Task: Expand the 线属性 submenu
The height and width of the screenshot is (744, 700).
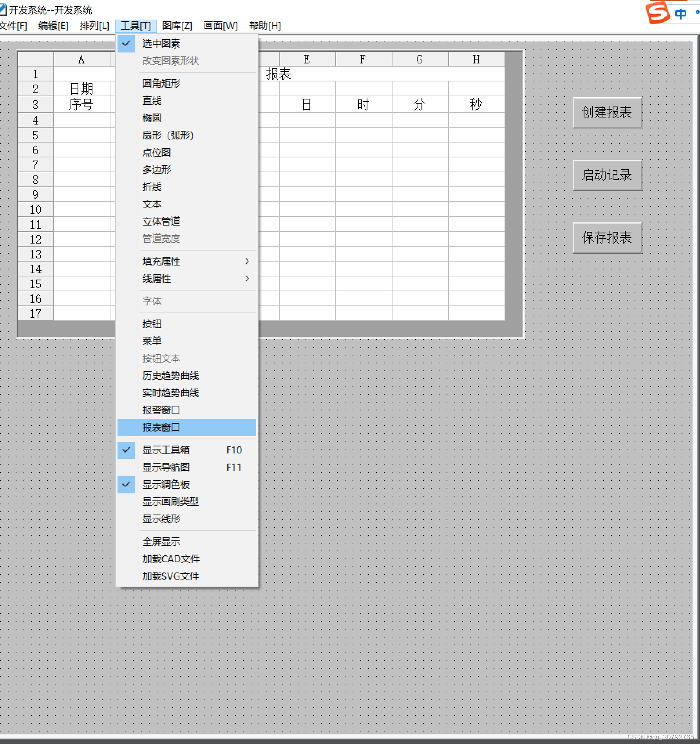Action: click(x=187, y=278)
